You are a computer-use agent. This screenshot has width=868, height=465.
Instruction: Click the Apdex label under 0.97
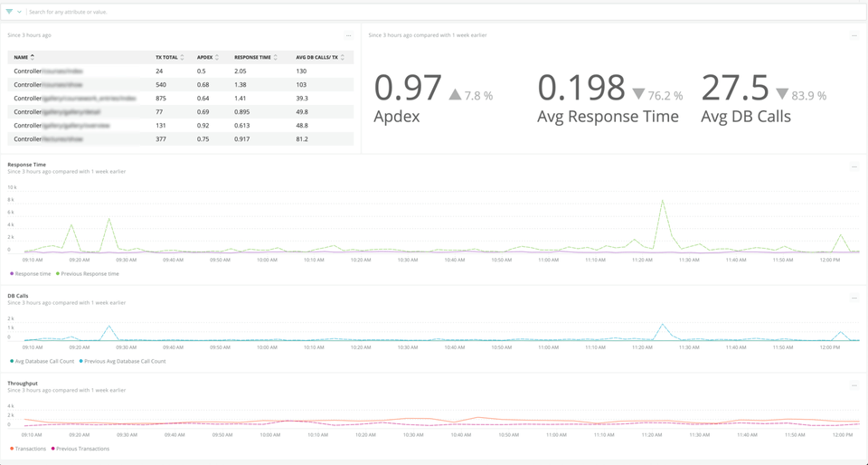[396, 117]
